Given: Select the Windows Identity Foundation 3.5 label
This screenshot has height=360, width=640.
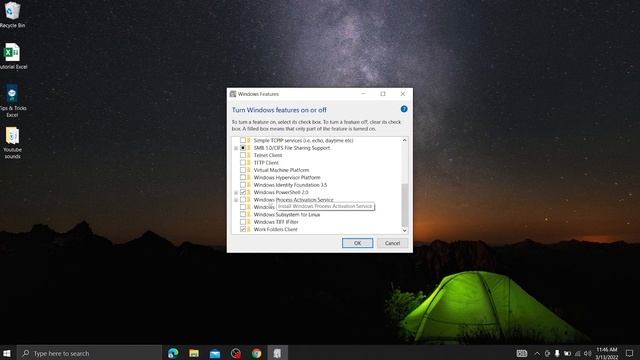Looking at the screenshot, I should pyautogui.click(x=290, y=185).
